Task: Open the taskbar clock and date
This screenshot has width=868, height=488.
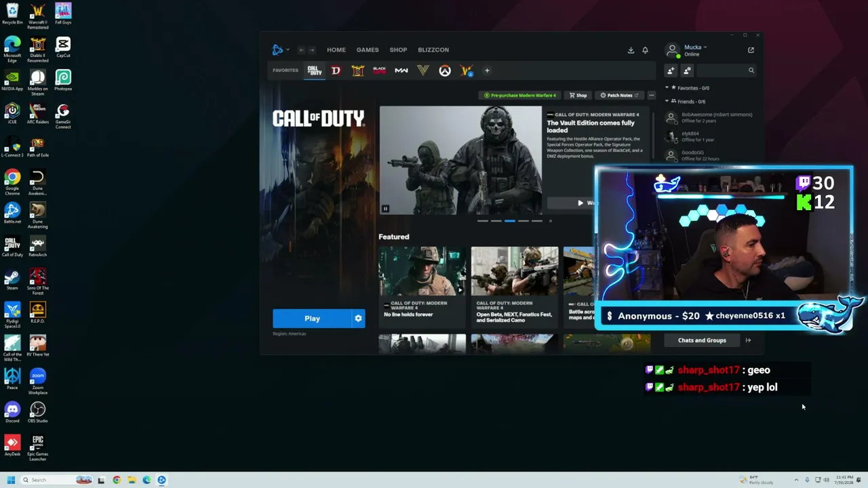Action: [844, 480]
